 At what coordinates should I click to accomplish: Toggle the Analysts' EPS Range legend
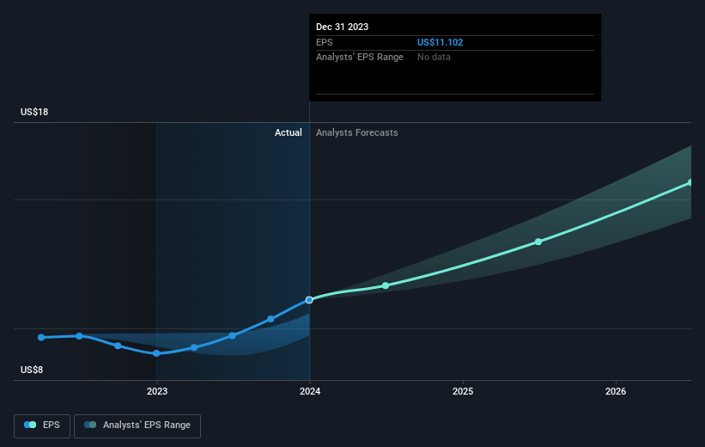[x=137, y=425]
